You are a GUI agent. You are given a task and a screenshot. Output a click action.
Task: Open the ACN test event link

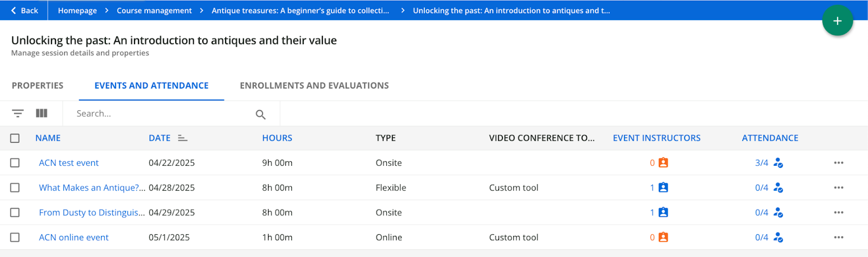(69, 162)
